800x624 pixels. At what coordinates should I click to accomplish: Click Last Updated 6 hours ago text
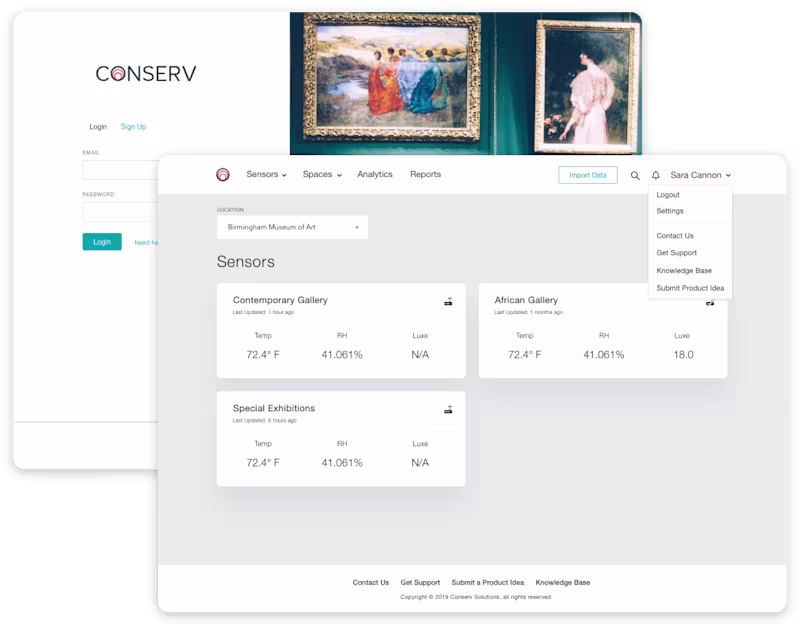click(264, 420)
